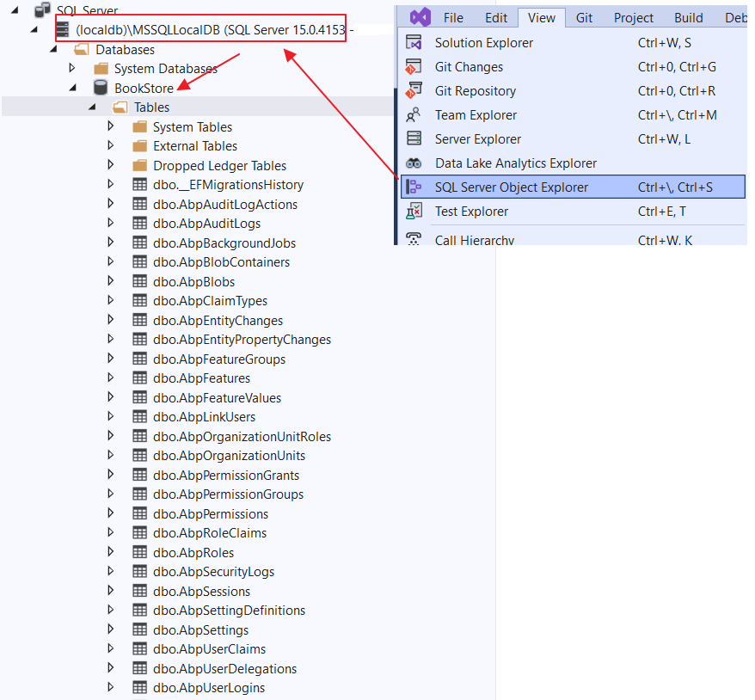Click the table icon for dbo.__EFMigrationsHistory

pyautogui.click(x=139, y=184)
